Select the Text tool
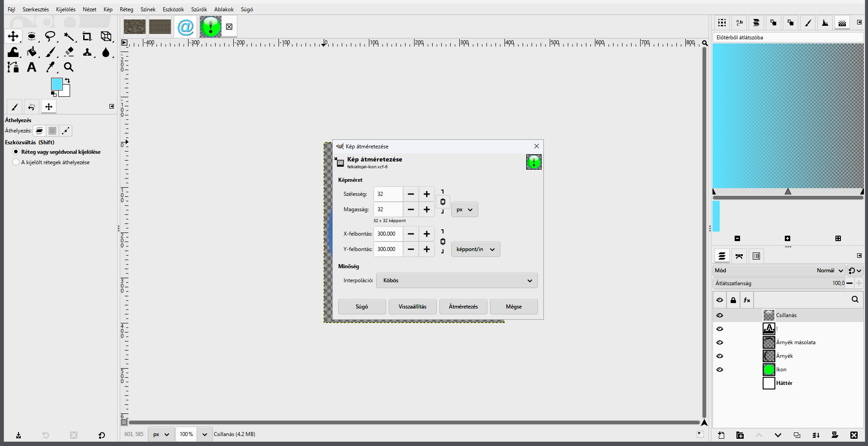The height and width of the screenshot is (446, 868). tap(32, 67)
